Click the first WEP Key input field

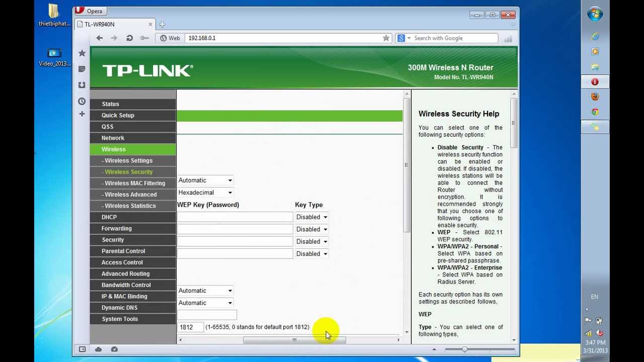click(235, 217)
